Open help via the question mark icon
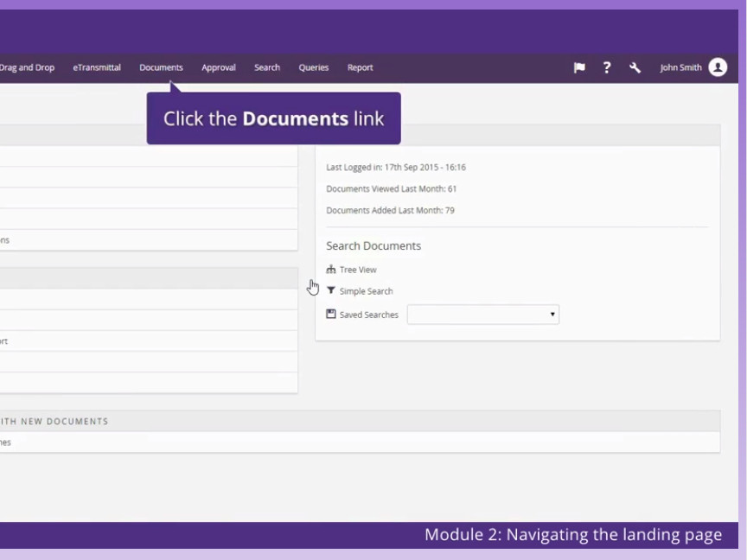Image resolution: width=747 pixels, height=560 pixels. click(x=607, y=68)
